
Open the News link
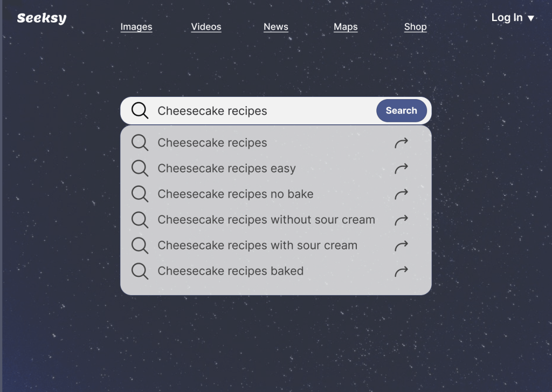click(275, 27)
